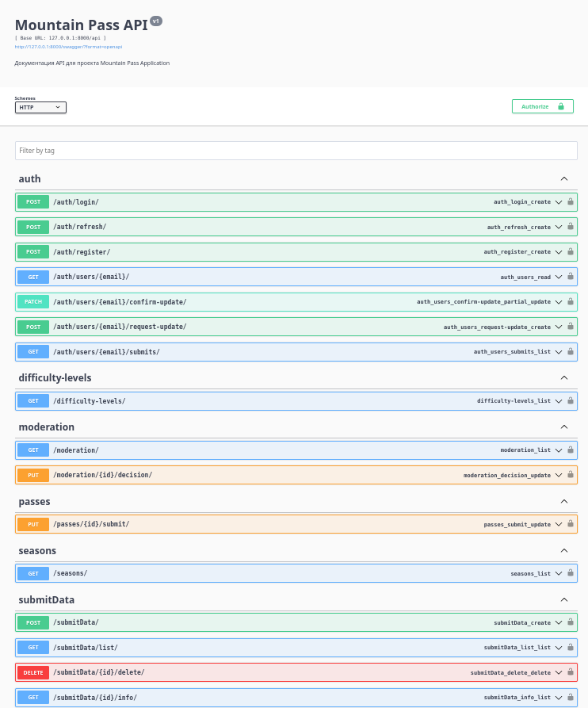Click the /submitData/list/ path text
The width and height of the screenshot is (588, 708).
pos(86,648)
